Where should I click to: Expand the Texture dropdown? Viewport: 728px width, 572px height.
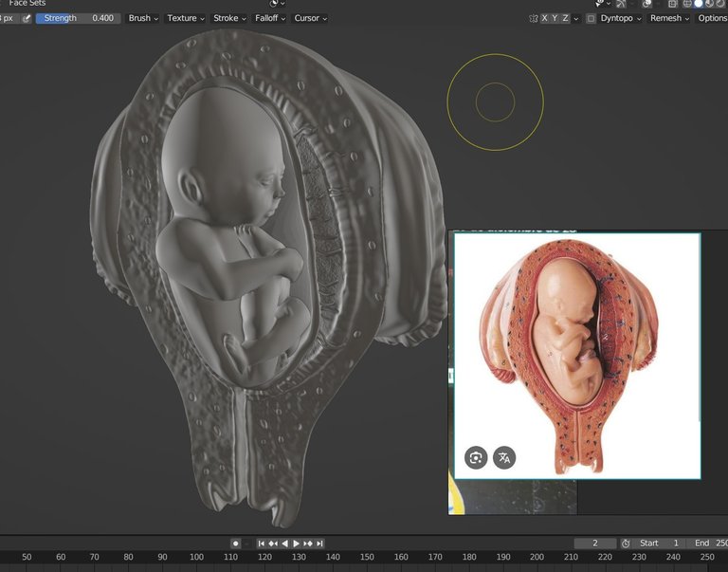point(186,18)
